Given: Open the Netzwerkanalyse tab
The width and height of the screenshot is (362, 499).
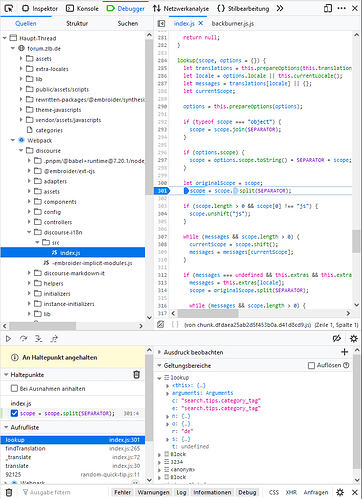Looking at the screenshot, I should pos(181,9).
